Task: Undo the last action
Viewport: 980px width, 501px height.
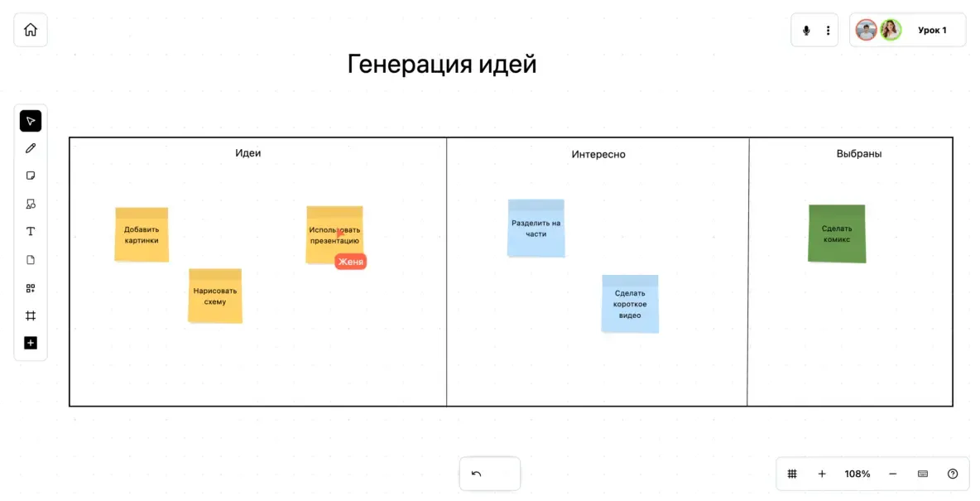Action: (489, 472)
